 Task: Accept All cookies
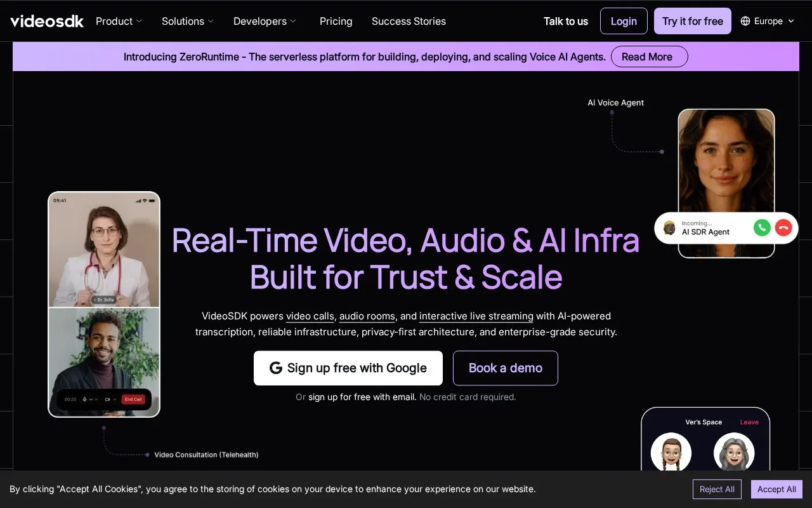(776, 489)
